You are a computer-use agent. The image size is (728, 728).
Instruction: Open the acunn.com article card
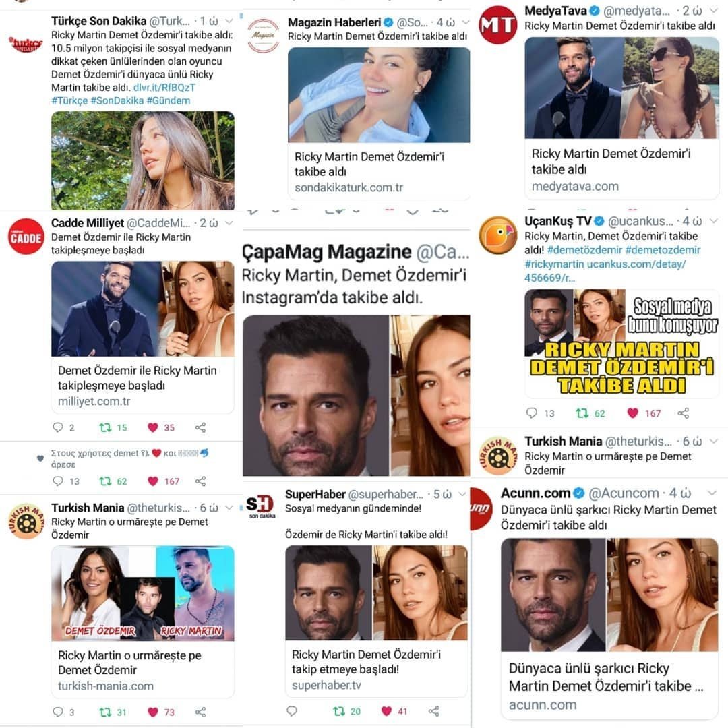[x=609, y=629]
